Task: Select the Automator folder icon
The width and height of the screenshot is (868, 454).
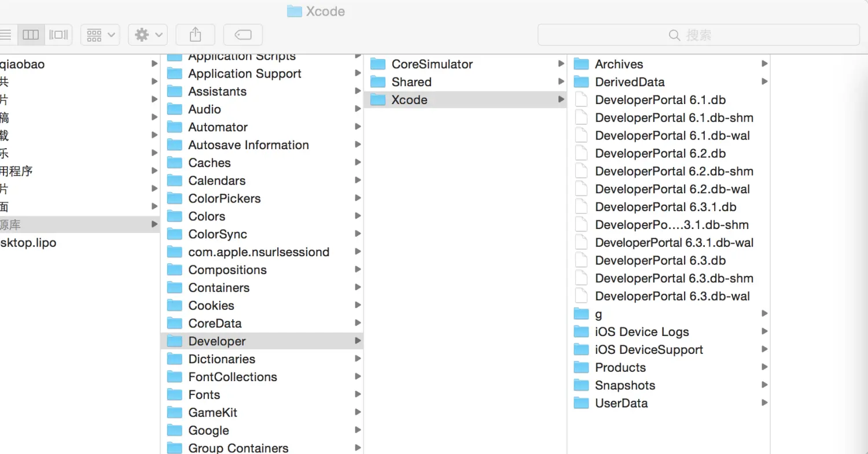Action: click(175, 128)
